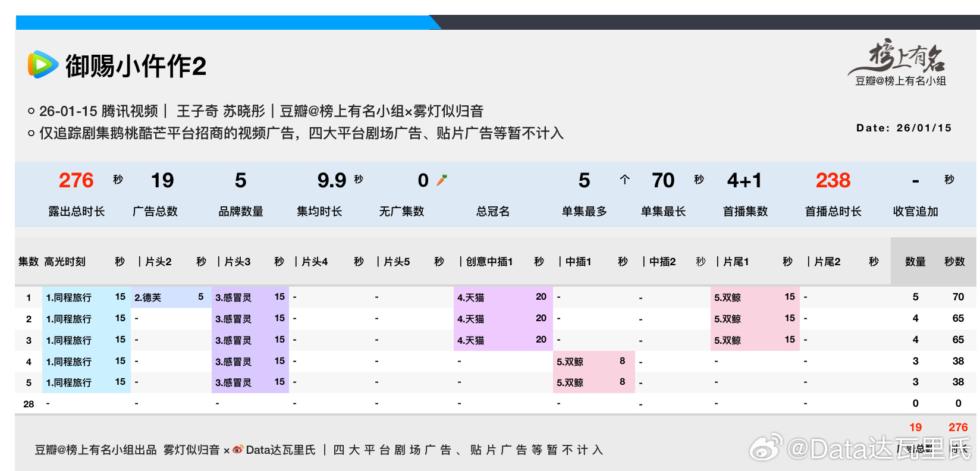
Task: Click the 9.9 value above 集均时长
Action: tap(332, 180)
